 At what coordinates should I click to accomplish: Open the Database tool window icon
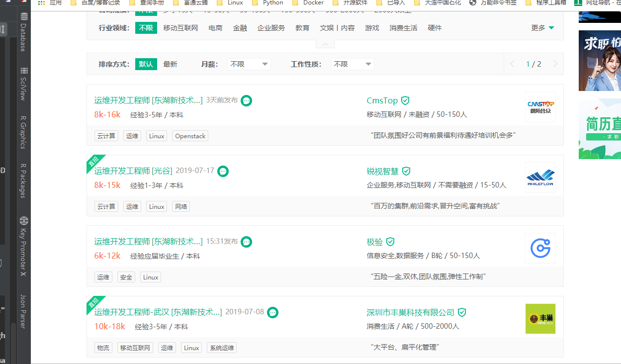24,16
